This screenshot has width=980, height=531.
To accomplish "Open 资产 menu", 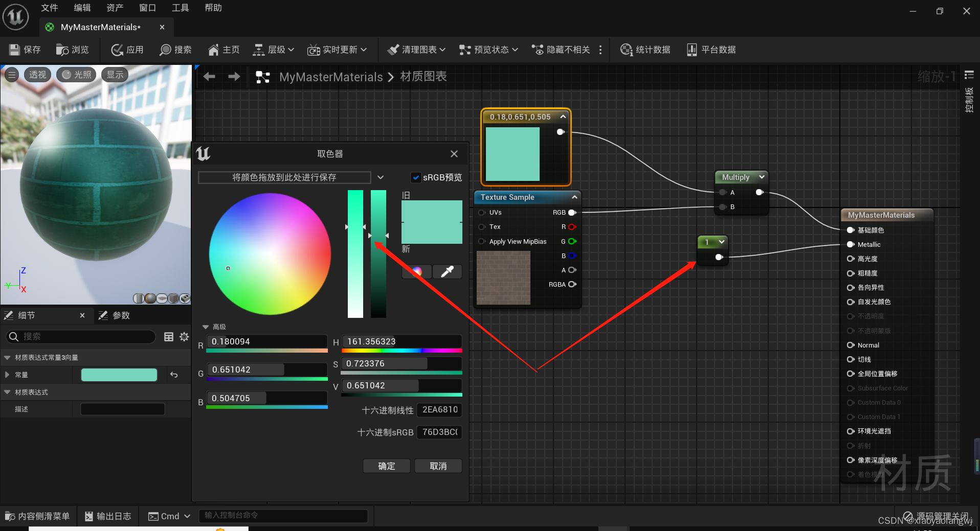I will [x=115, y=8].
